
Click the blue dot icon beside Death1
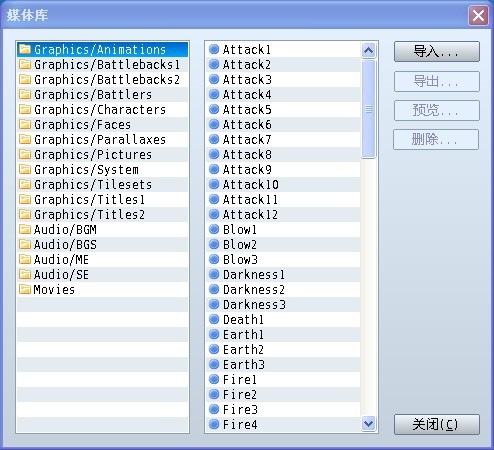[214, 319]
